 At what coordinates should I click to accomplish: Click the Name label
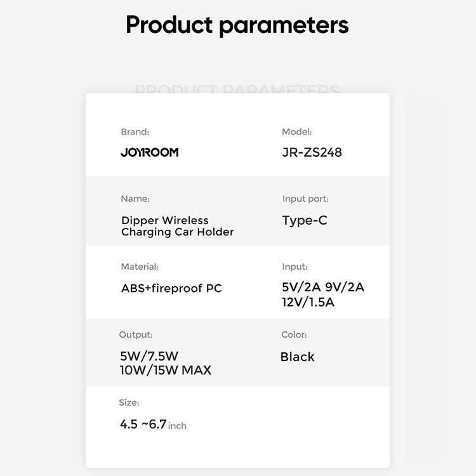135,199
